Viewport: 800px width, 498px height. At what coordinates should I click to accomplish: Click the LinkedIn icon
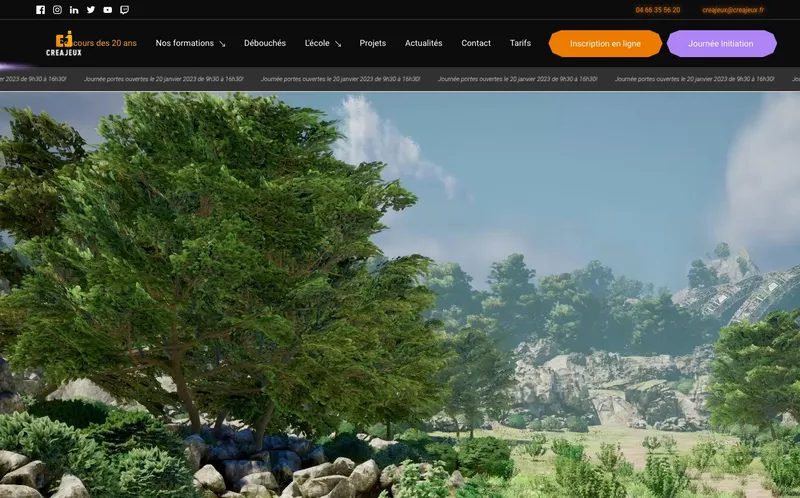point(74,10)
